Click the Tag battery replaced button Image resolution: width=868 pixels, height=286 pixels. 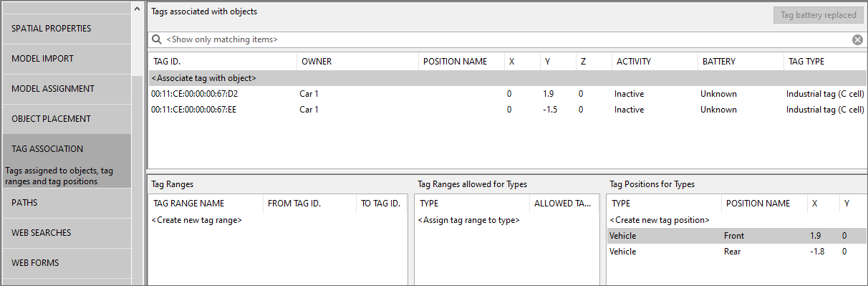click(818, 15)
